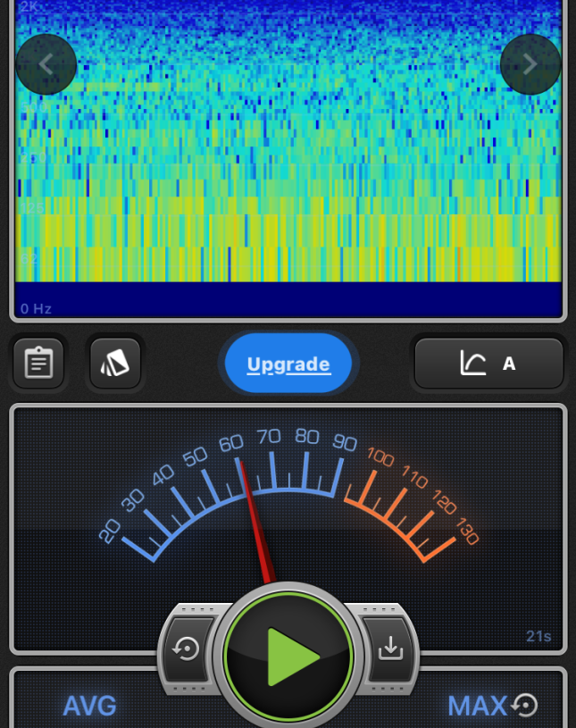Click the 90 mark on the gauge
The width and height of the screenshot is (576, 728).
point(344,443)
